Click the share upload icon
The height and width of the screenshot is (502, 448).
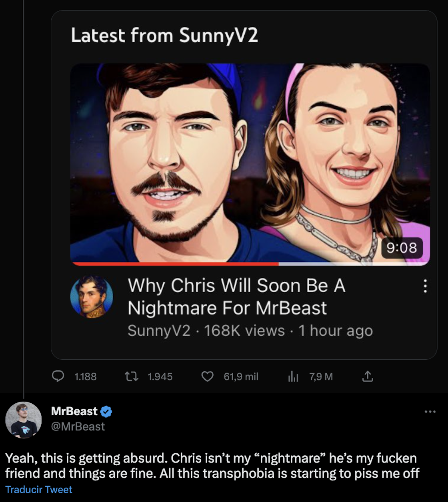coord(368,376)
